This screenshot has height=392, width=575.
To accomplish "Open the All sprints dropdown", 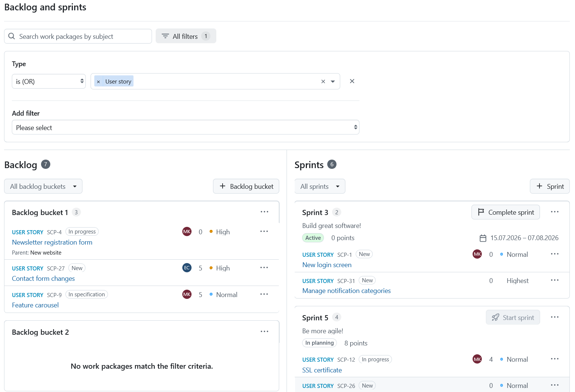I will [320, 187].
